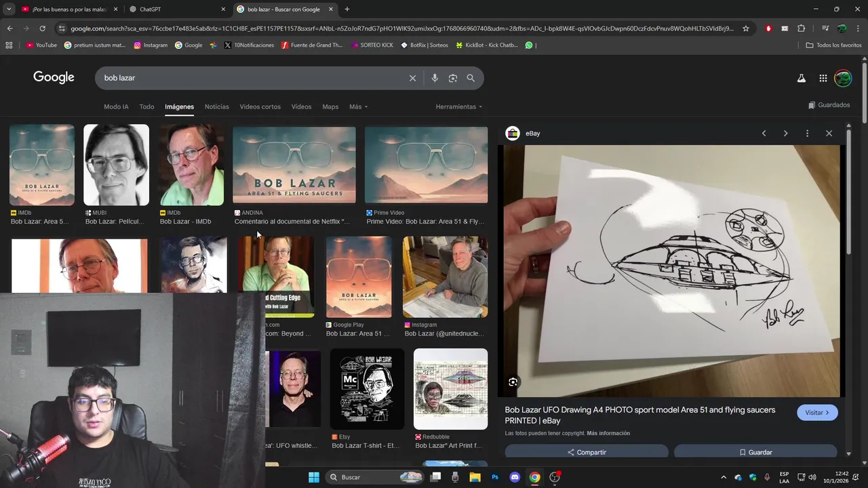Viewport: 868px width, 488px height.
Task: Switch to the ChatGPT browser tab
Action: coord(176,9)
